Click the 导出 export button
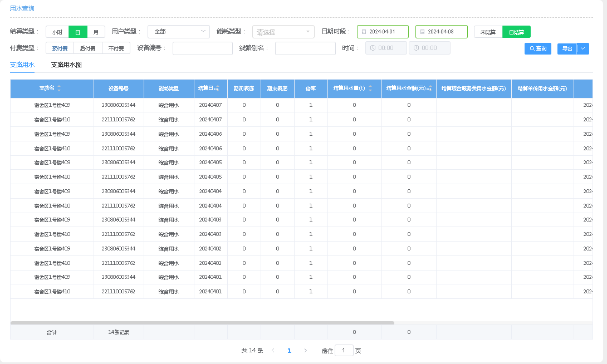Image resolution: width=607 pixels, height=364 pixels. click(567, 49)
